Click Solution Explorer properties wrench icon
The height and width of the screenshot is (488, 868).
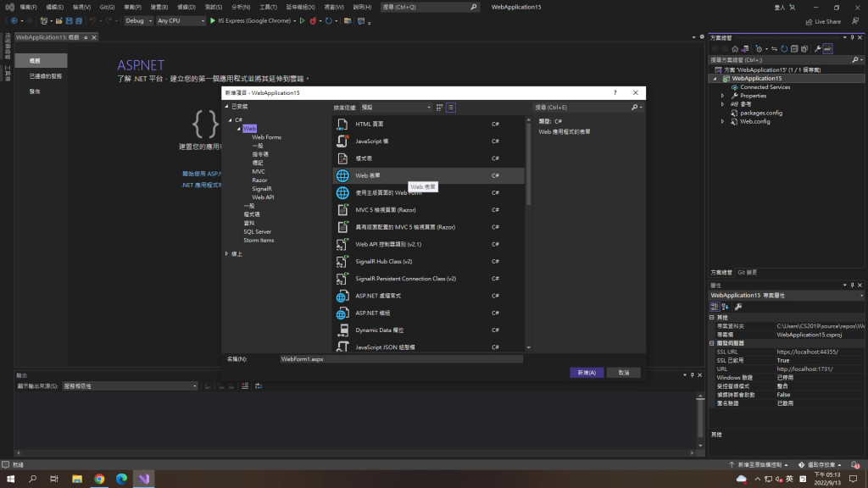click(x=818, y=48)
